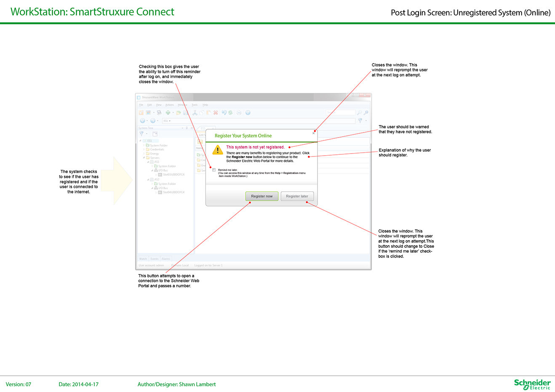This screenshot has width=555, height=392.
Task: Click the Open folder toolbar icon
Action: 179,113
